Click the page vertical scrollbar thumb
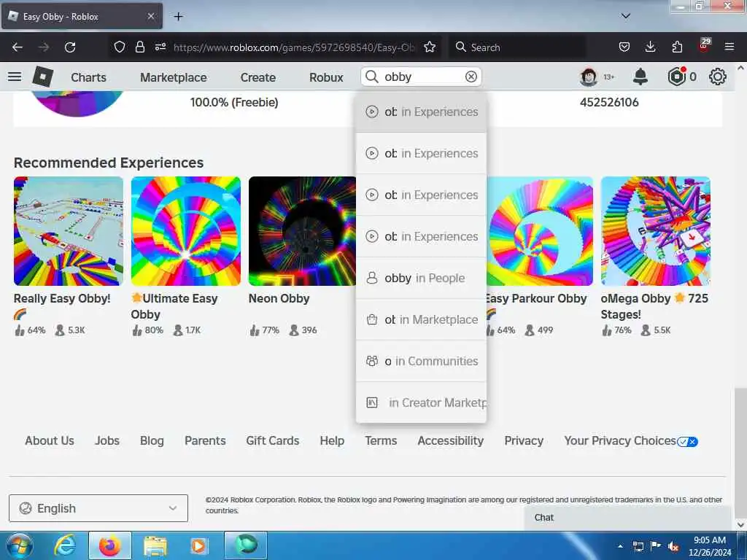This screenshot has width=747, height=560. pos(740,452)
